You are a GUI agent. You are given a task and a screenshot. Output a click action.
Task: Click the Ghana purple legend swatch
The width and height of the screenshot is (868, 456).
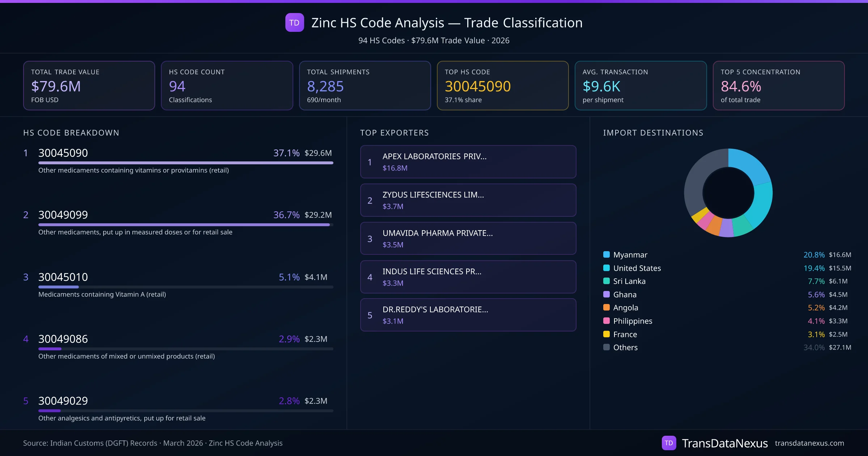coord(607,294)
